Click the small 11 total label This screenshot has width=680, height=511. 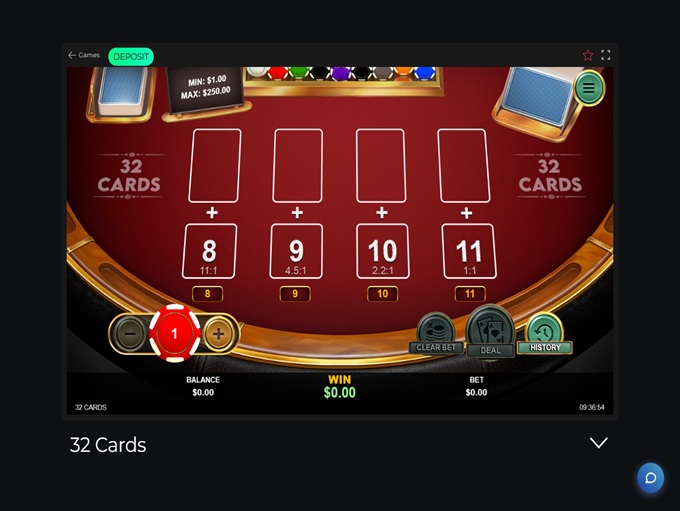[x=470, y=294]
